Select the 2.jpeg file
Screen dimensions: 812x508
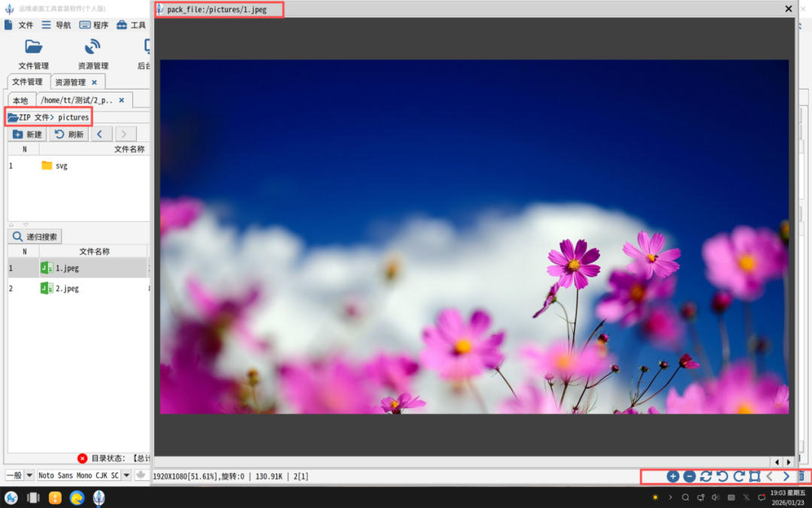pyautogui.click(x=67, y=288)
